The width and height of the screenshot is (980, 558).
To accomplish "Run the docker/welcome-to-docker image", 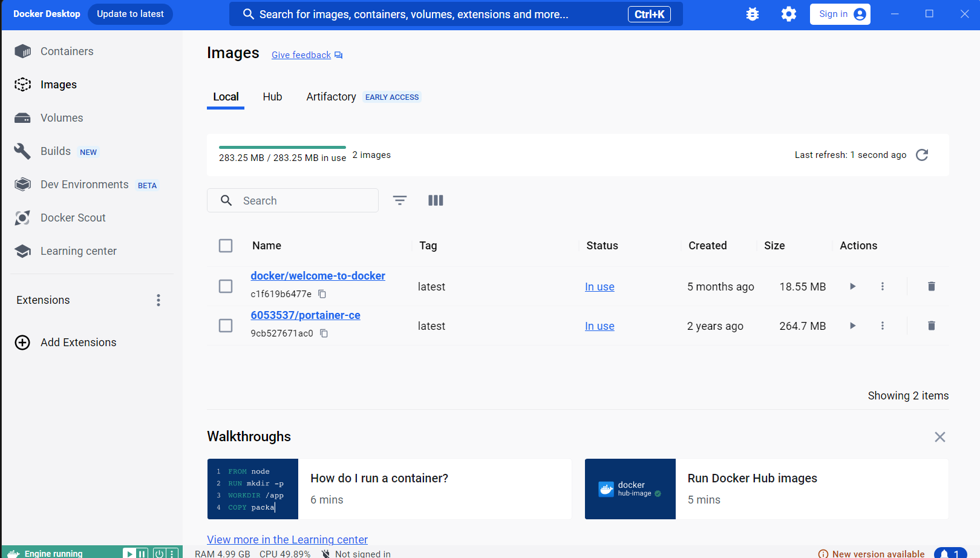I will [852, 286].
